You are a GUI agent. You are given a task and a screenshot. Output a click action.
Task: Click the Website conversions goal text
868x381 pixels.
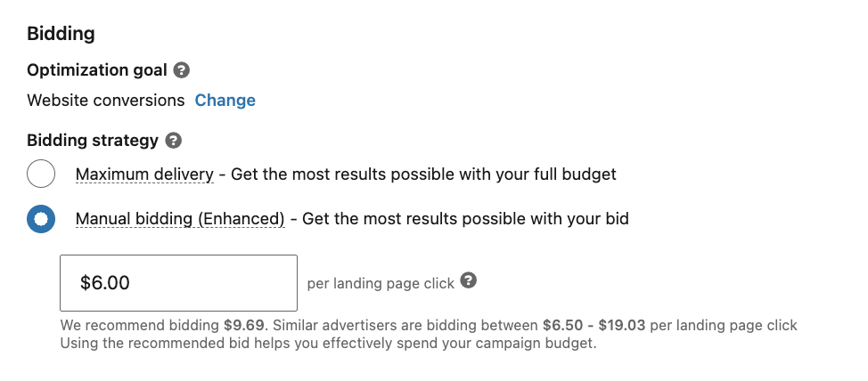coord(106,100)
